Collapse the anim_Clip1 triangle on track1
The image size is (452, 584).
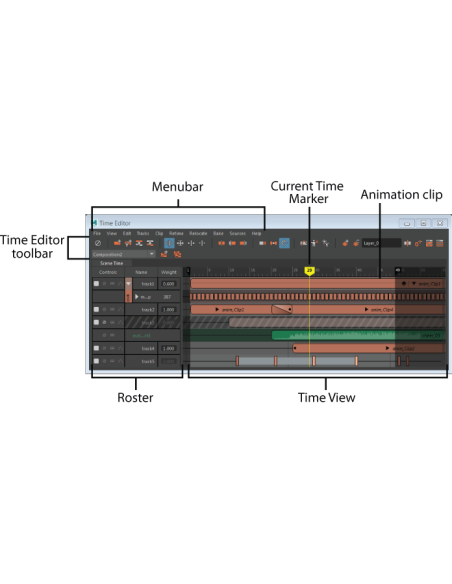pos(414,284)
